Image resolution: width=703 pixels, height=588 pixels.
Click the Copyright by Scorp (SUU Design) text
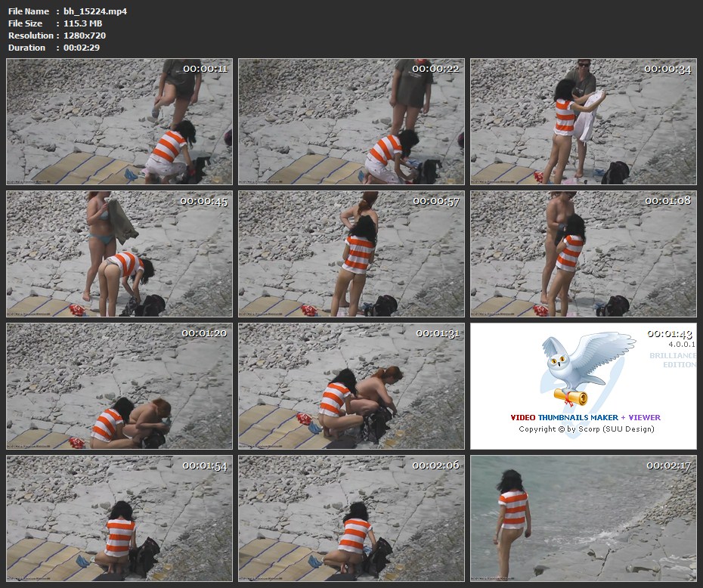pos(586,429)
